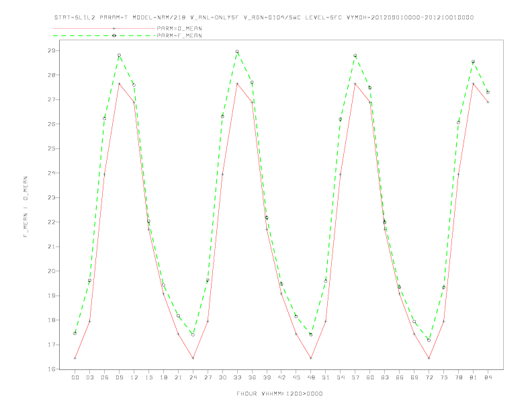Click x-axis forecast hour label 51

pyautogui.click(x=326, y=377)
